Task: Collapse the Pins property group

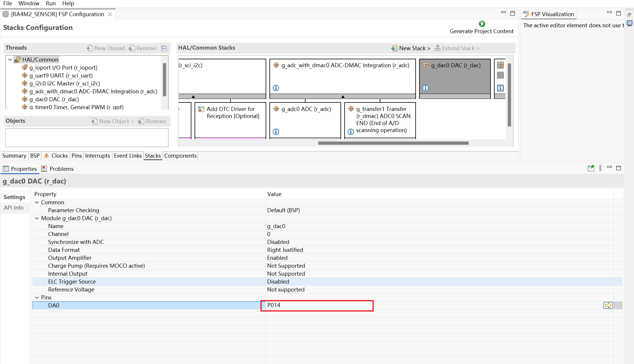Action: tap(37, 297)
